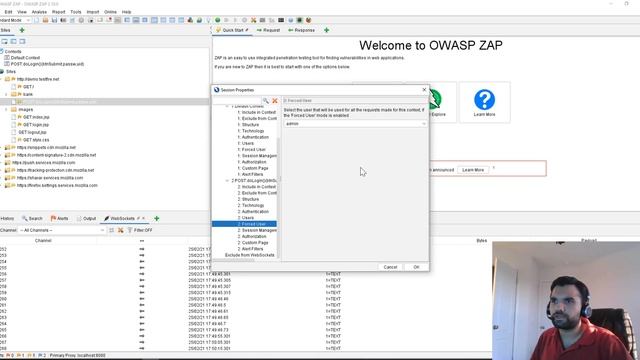The width and height of the screenshot is (640, 360).
Task: Click 'Primary Proxy: localhost:8080' in status bar
Action: [x=78, y=356]
